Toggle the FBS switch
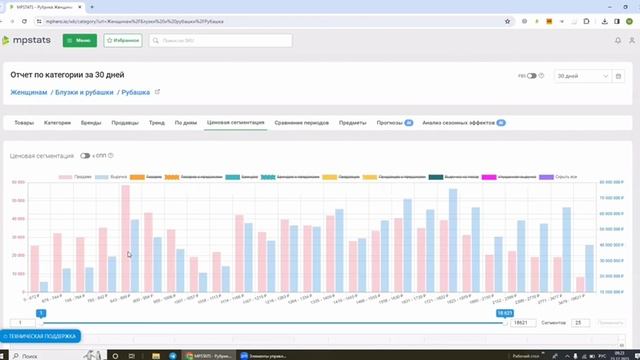 click(531, 76)
